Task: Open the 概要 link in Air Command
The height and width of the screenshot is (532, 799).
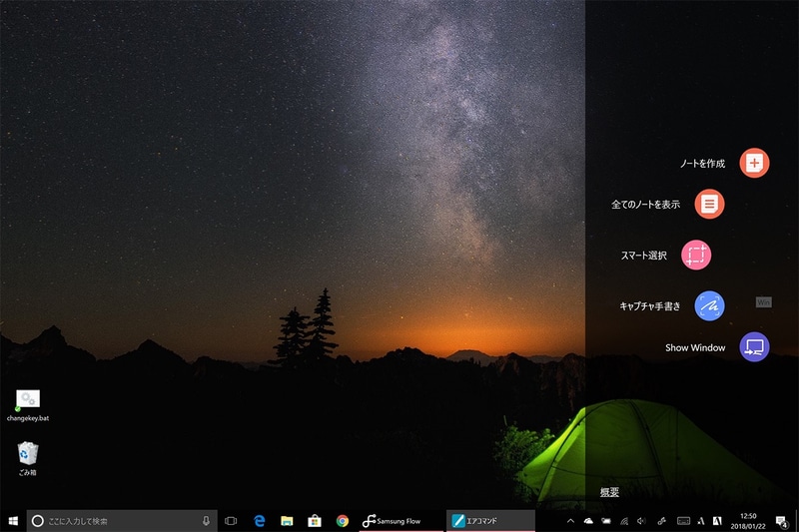Action: 609,492
